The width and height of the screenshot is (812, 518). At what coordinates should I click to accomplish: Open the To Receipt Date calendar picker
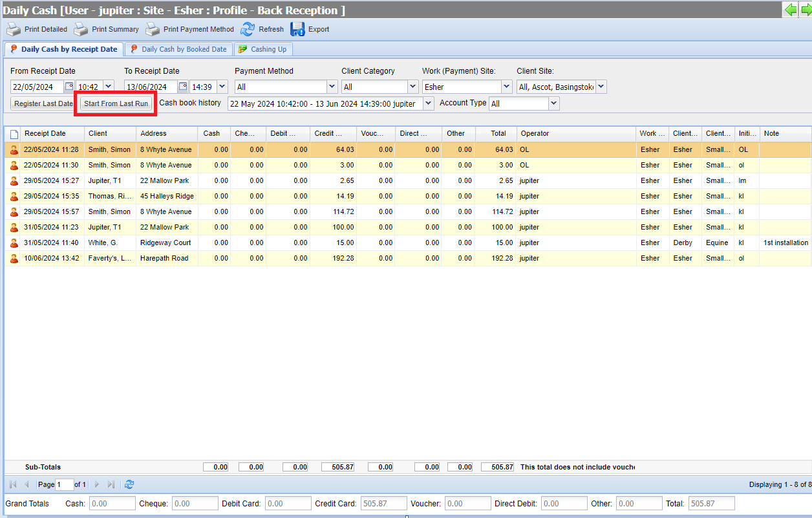tap(183, 87)
